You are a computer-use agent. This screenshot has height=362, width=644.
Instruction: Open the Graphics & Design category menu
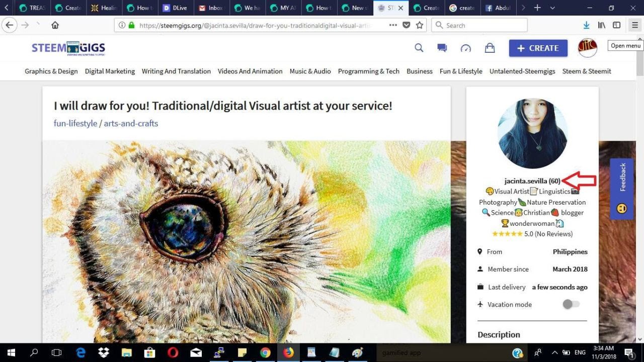tap(51, 71)
